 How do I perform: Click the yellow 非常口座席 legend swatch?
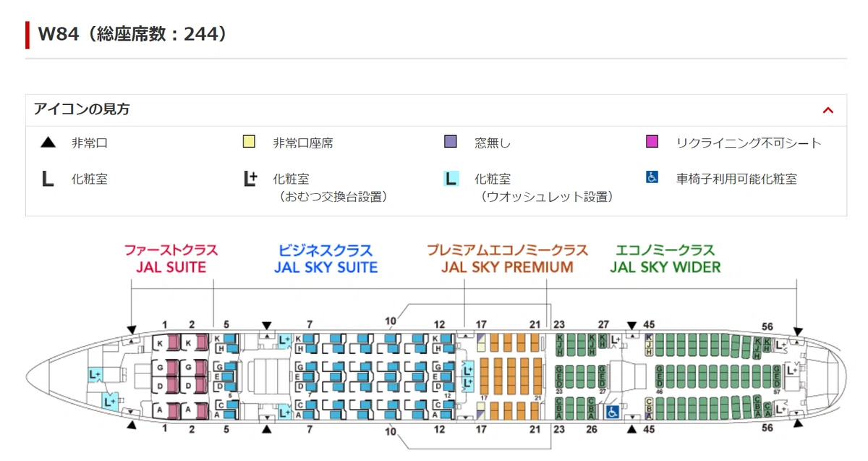point(249,141)
